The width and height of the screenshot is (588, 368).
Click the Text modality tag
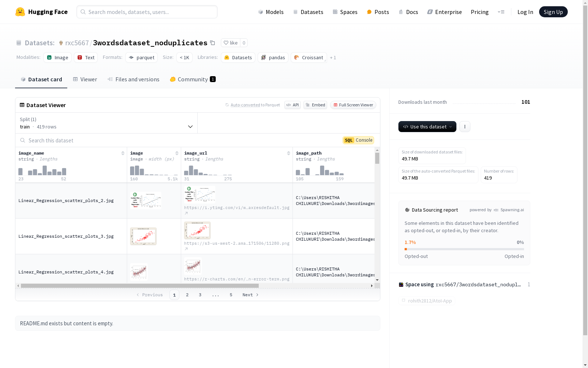tap(86, 57)
